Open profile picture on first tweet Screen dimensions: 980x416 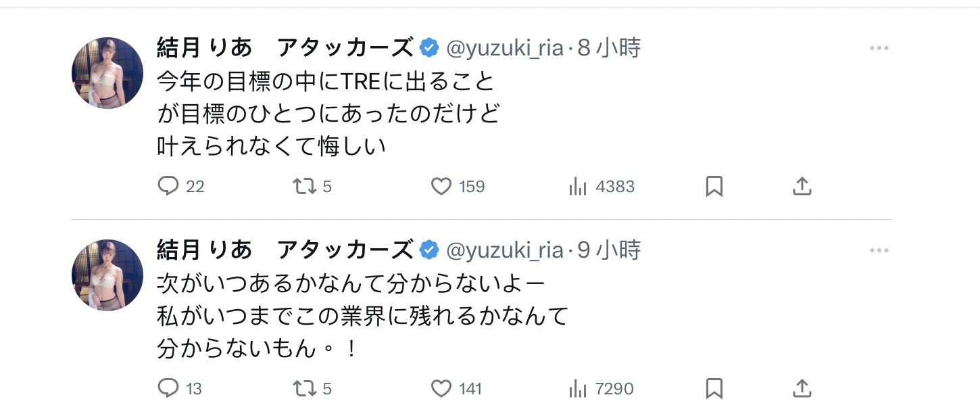[107, 73]
